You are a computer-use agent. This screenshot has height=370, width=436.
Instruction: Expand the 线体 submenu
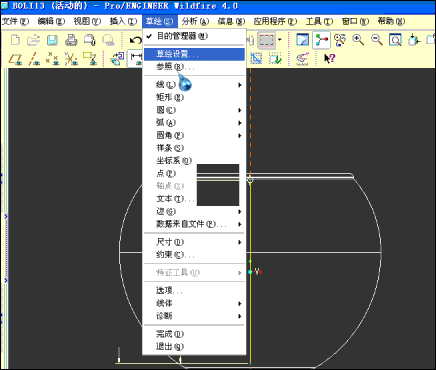[x=194, y=303]
